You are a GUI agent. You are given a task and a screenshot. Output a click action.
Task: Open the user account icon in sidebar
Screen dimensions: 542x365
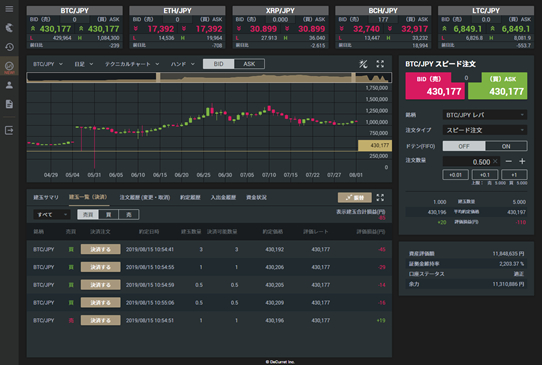click(x=9, y=85)
